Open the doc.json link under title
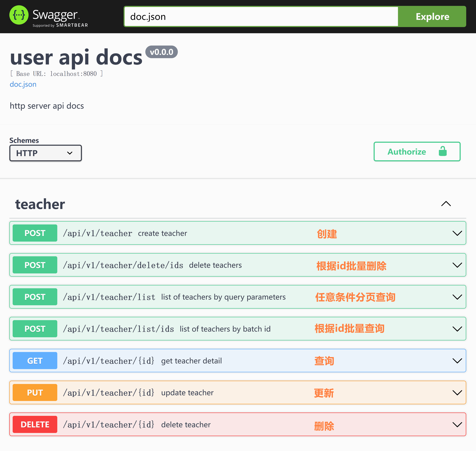476x451 pixels. pos(23,84)
